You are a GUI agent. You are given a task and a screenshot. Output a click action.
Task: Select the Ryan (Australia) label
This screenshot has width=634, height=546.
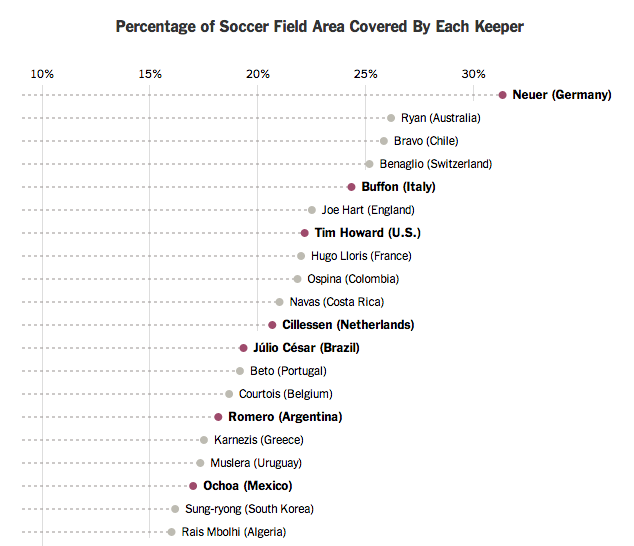(441, 118)
